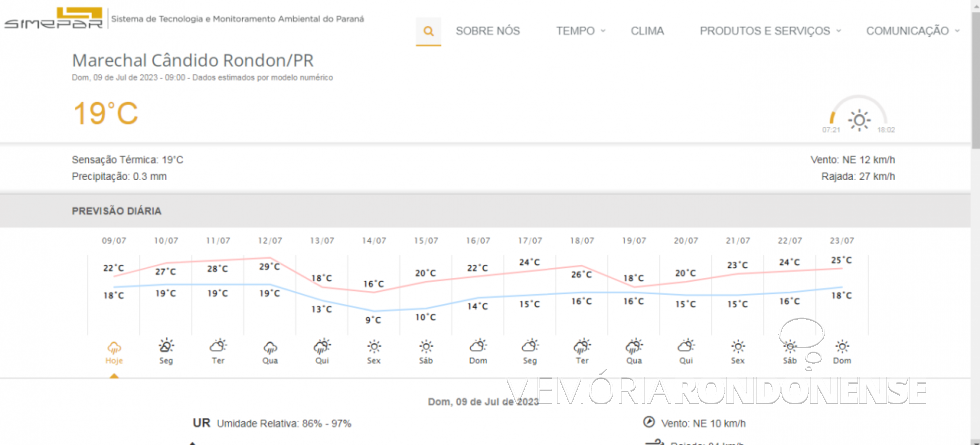The width and height of the screenshot is (980, 445).
Task: Click the sunrise sunset sun dial icon
Action: [858, 119]
